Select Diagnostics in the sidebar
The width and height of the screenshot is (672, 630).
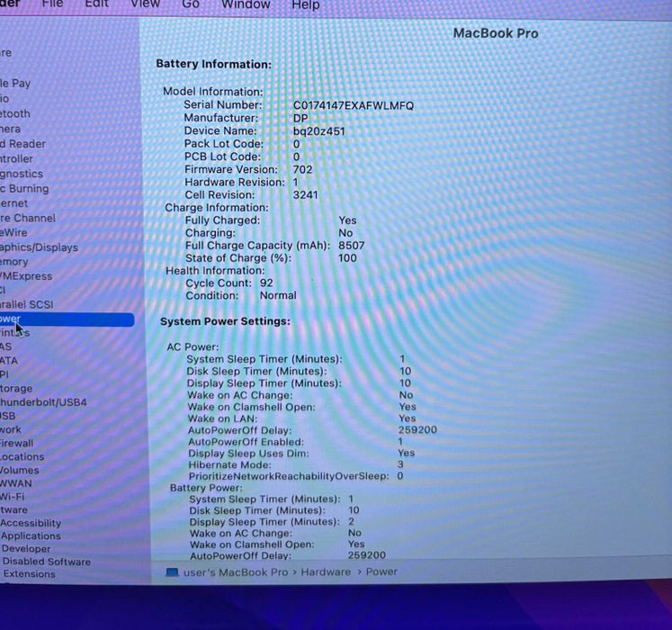(x=22, y=174)
